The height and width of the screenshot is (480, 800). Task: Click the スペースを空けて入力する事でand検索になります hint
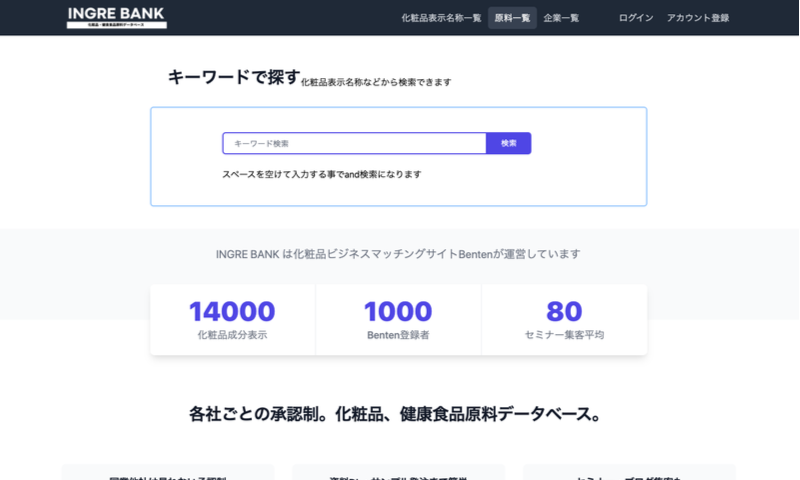(322, 174)
